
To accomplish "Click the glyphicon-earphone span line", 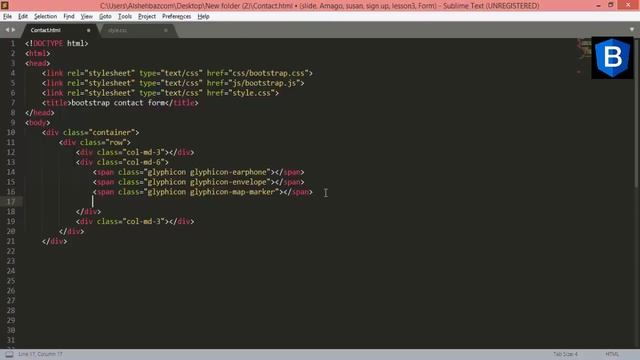I will point(198,172).
